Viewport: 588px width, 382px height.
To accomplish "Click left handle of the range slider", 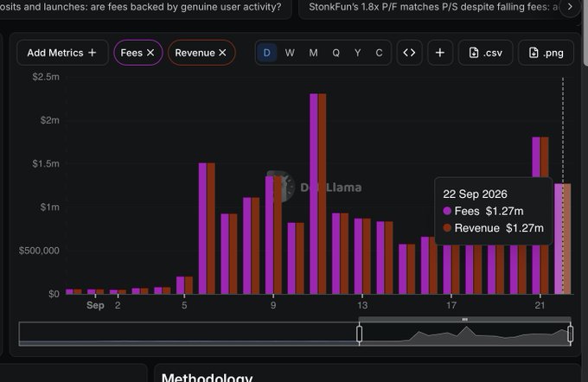I will click(x=359, y=334).
